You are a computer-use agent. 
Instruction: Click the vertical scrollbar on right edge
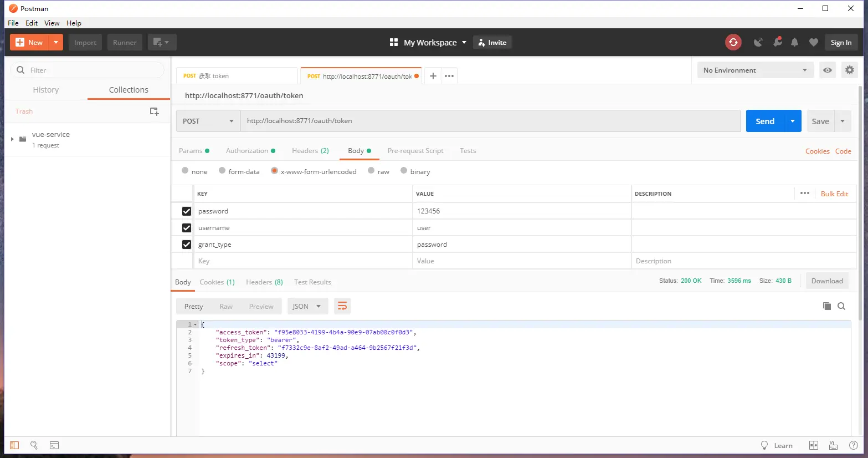click(x=860, y=202)
